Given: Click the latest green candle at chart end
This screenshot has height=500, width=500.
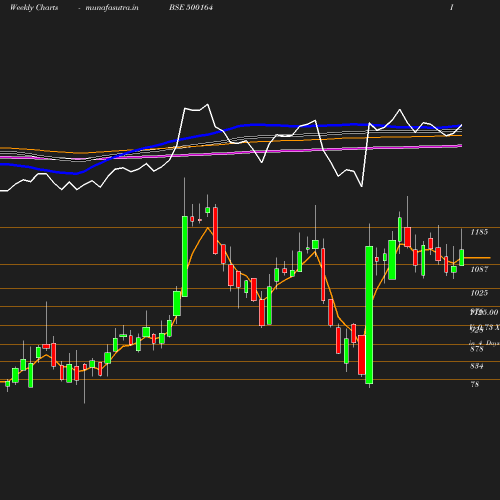Looking at the screenshot, I should [x=462, y=257].
